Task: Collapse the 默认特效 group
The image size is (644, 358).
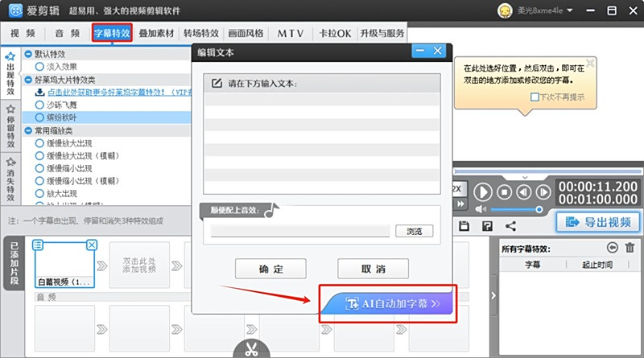Action: point(28,54)
